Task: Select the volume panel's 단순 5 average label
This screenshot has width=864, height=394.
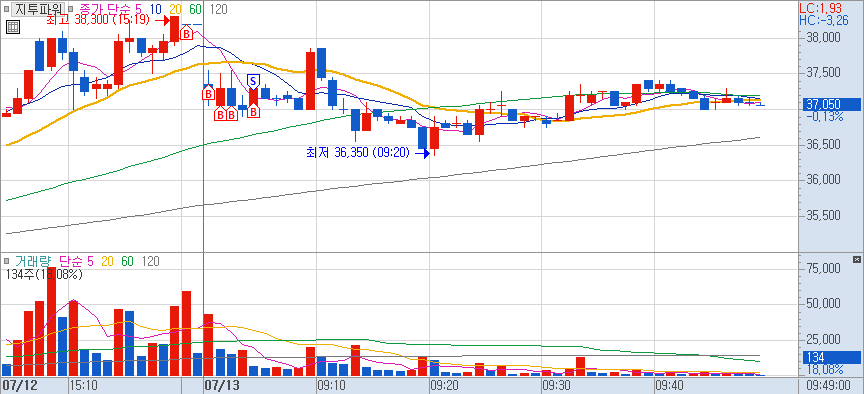Action: pyautogui.click(x=76, y=261)
